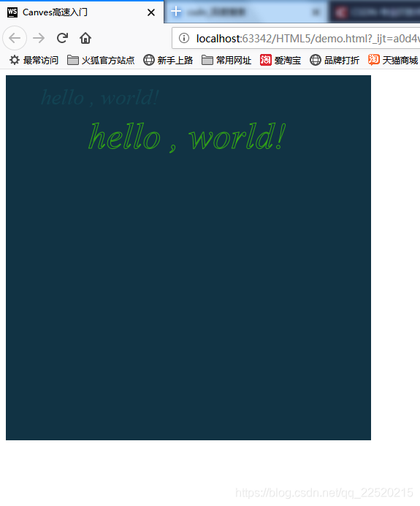Open the 常用网址 bookmark folder
Image resolution: width=420 pixels, height=506 pixels.
(226, 60)
